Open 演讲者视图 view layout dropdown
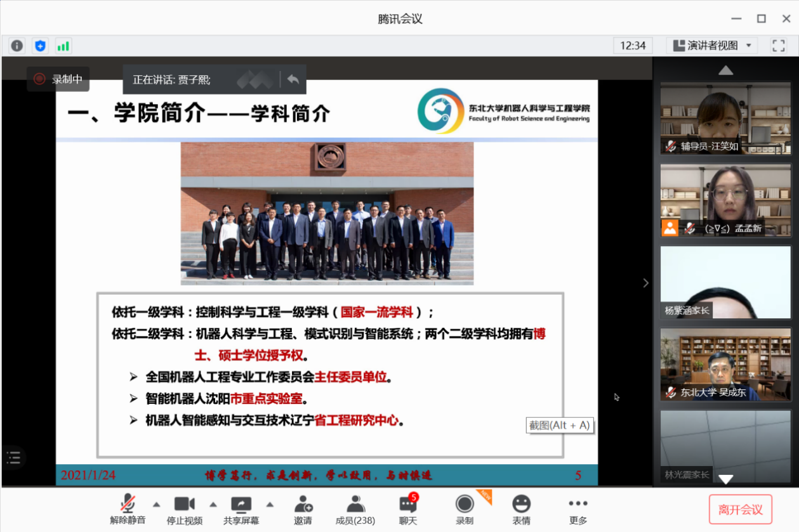This screenshot has height=532, width=799. 712,46
